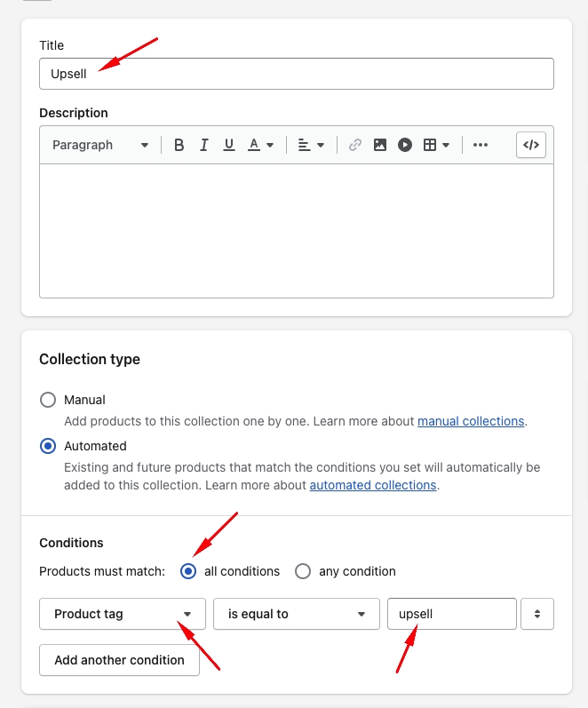This screenshot has height=708, width=588.
Task: Insert a link in description
Action: (x=354, y=145)
